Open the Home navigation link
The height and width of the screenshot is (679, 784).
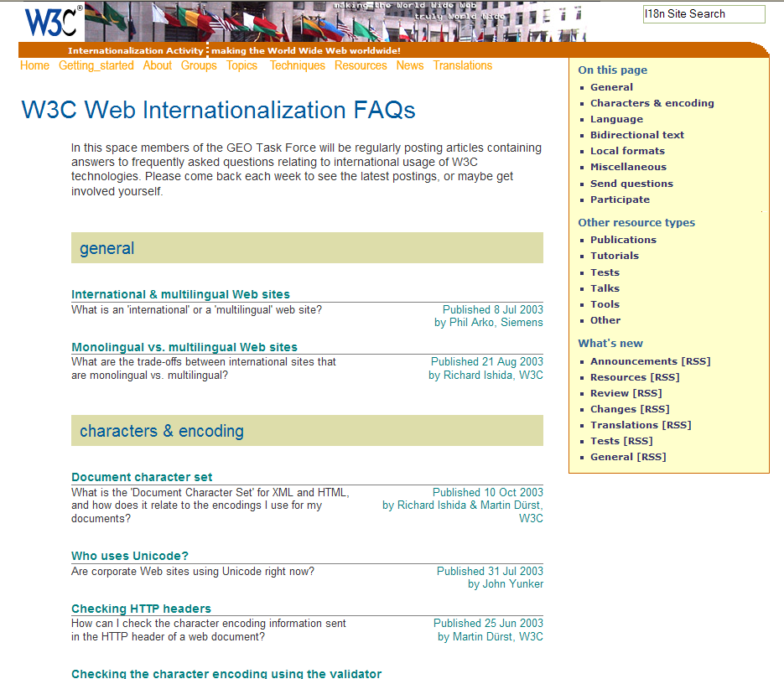point(34,65)
